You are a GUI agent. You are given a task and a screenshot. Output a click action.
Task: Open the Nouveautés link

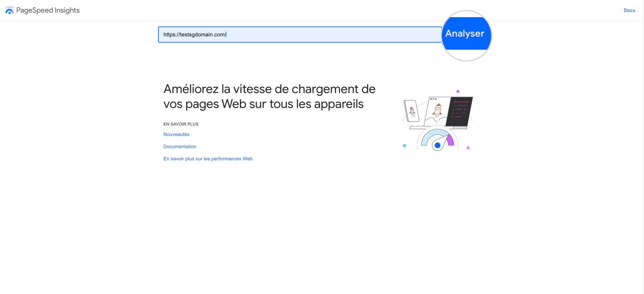[x=176, y=134]
